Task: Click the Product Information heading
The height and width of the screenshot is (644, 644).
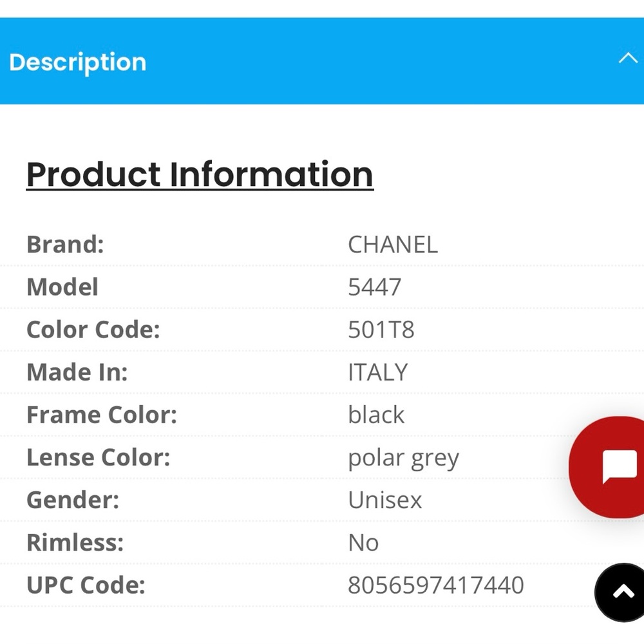Action: pos(200,175)
